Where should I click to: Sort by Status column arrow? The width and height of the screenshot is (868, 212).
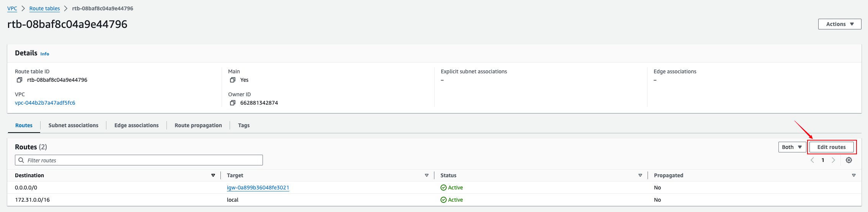click(x=640, y=175)
